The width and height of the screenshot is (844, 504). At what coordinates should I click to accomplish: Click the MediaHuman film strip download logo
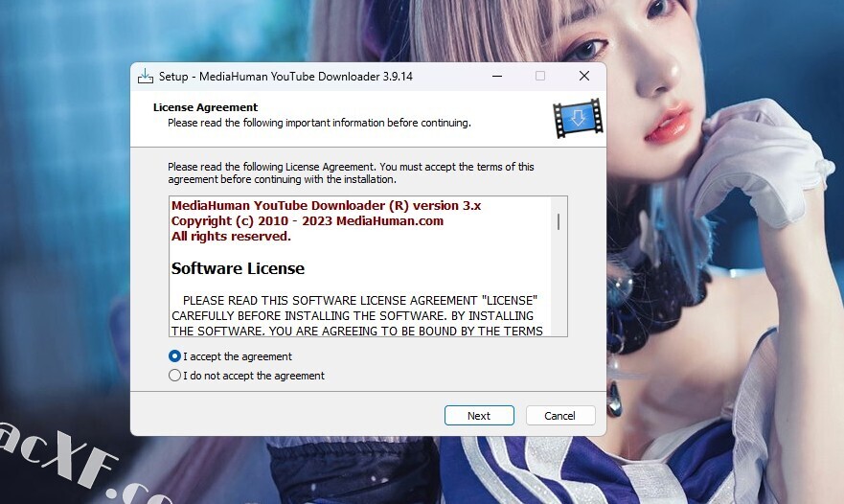tap(578, 118)
